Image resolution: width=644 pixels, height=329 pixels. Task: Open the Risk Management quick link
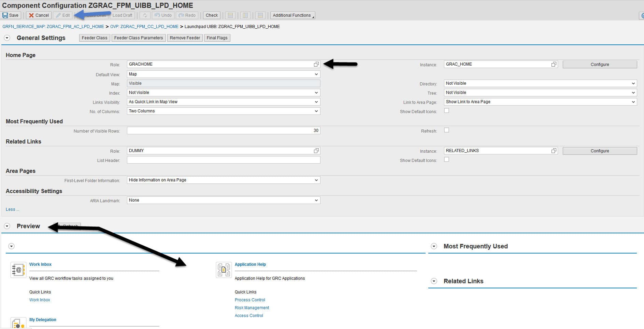click(x=252, y=308)
